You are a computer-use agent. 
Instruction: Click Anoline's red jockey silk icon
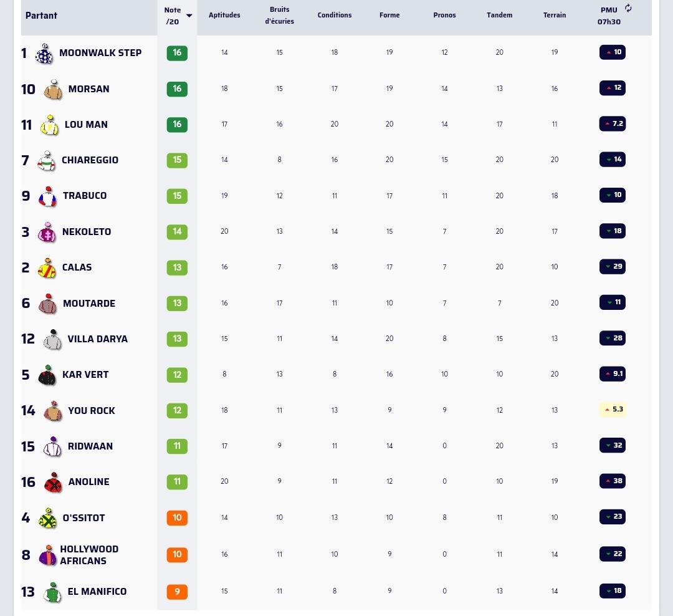pos(53,483)
